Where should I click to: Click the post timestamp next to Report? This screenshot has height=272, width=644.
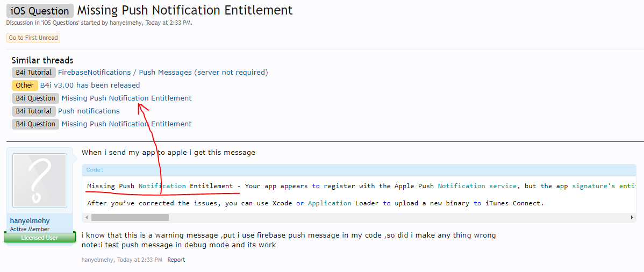click(x=140, y=260)
